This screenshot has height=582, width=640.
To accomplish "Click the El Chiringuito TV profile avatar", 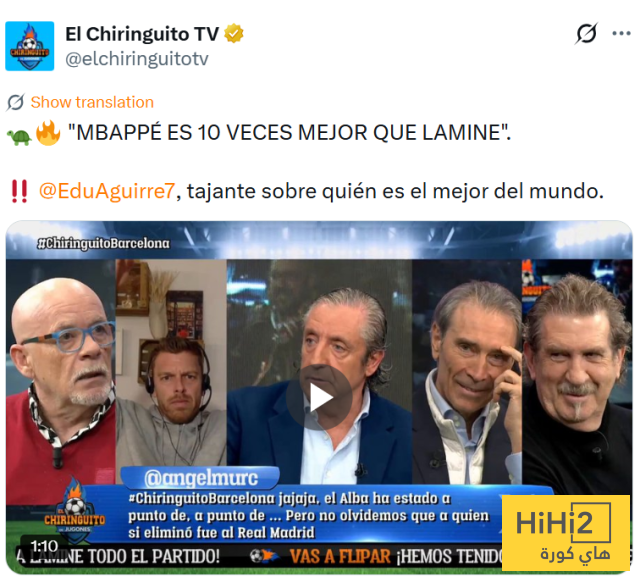I will coord(29,46).
